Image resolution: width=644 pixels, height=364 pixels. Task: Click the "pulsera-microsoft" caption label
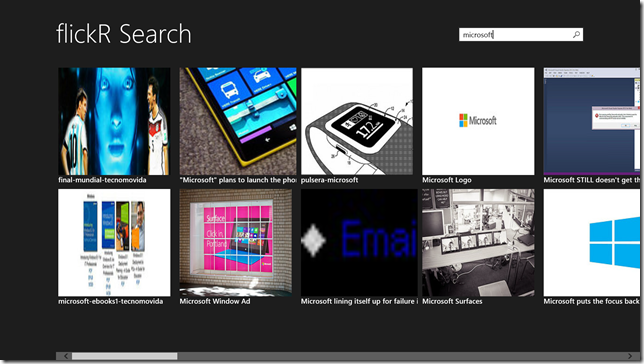(x=329, y=180)
